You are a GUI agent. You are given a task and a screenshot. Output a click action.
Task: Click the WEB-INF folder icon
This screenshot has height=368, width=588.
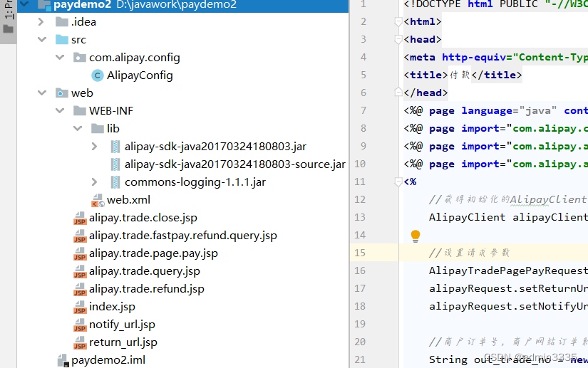(x=80, y=110)
